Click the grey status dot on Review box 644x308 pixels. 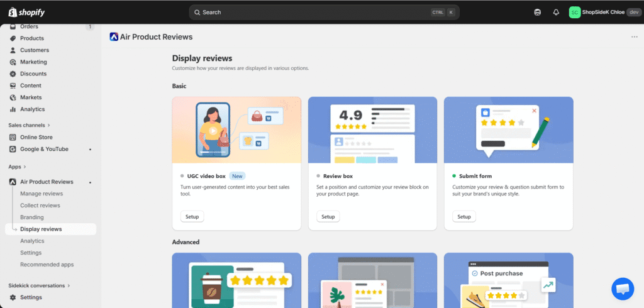coord(318,176)
